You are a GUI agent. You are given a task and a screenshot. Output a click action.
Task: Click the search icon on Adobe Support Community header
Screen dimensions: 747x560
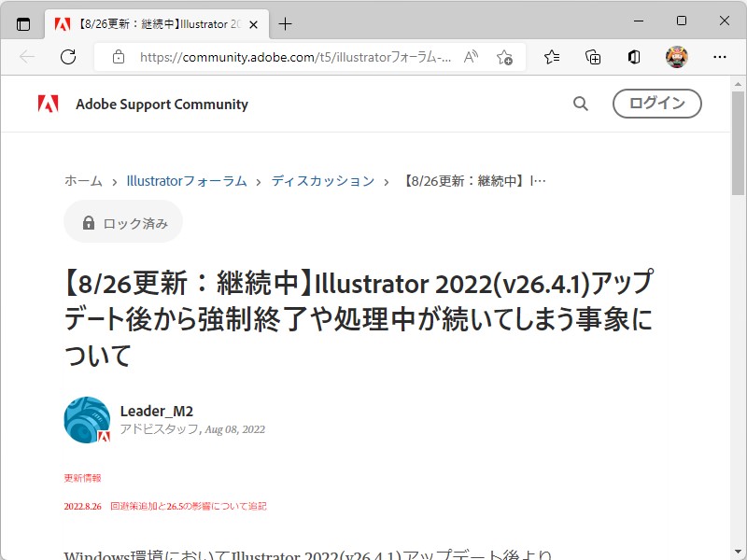580,104
